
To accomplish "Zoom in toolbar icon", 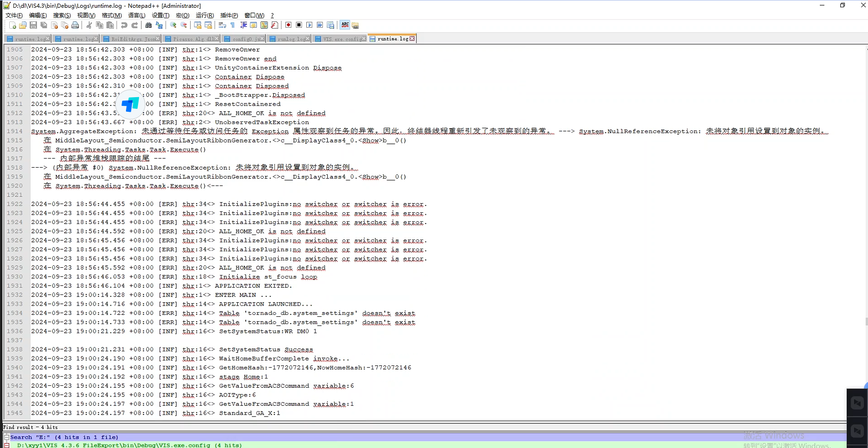I will (173, 25).
